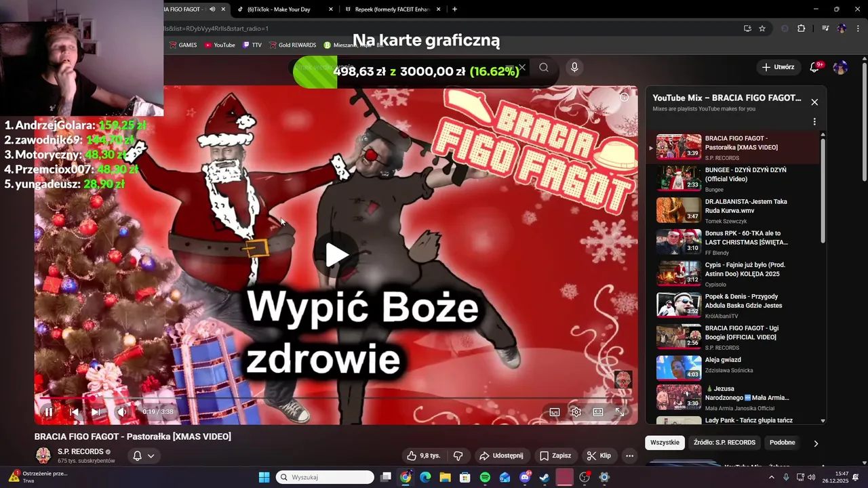
Task: Open a new browser tab with plus
Action: (454, 9)
